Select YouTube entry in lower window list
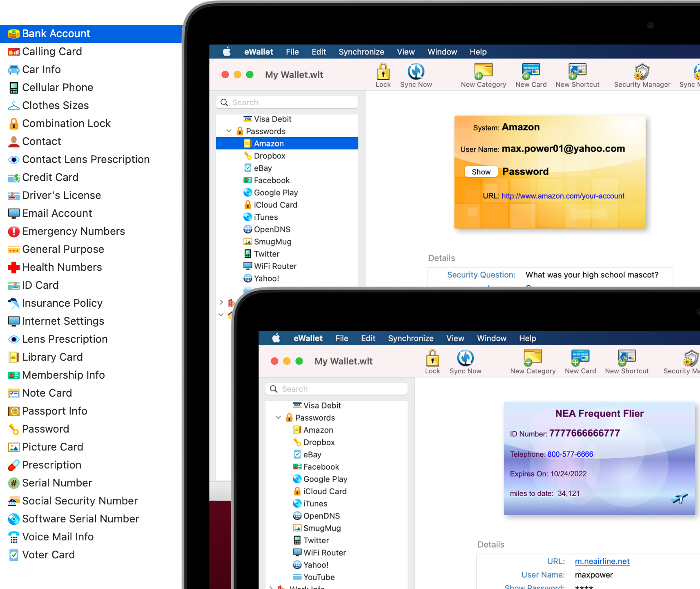This screenshot has height=589, width=700. click(319, 577)
